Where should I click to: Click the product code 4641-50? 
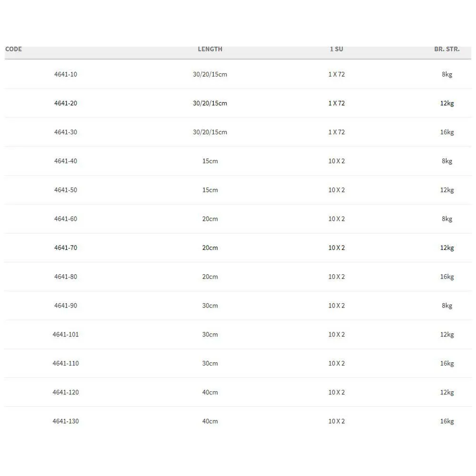click(x=66, y=190)
